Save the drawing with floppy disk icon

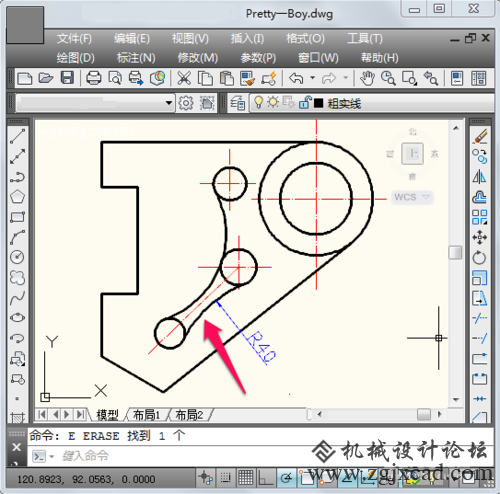coord(67,79)
